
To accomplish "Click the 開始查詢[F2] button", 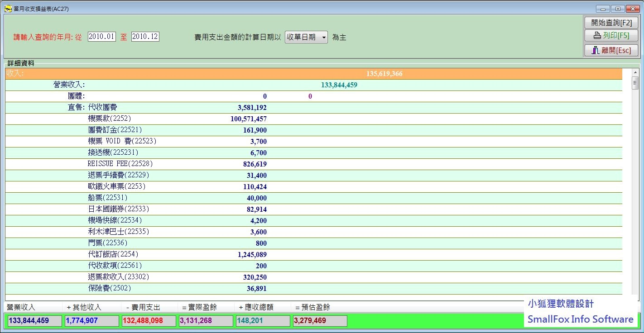I will [x=611, y=23].
